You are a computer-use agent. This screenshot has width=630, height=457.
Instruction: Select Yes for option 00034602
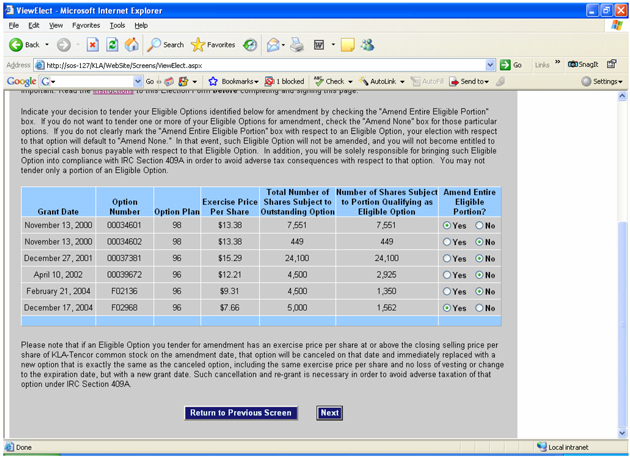pos(447,242)
